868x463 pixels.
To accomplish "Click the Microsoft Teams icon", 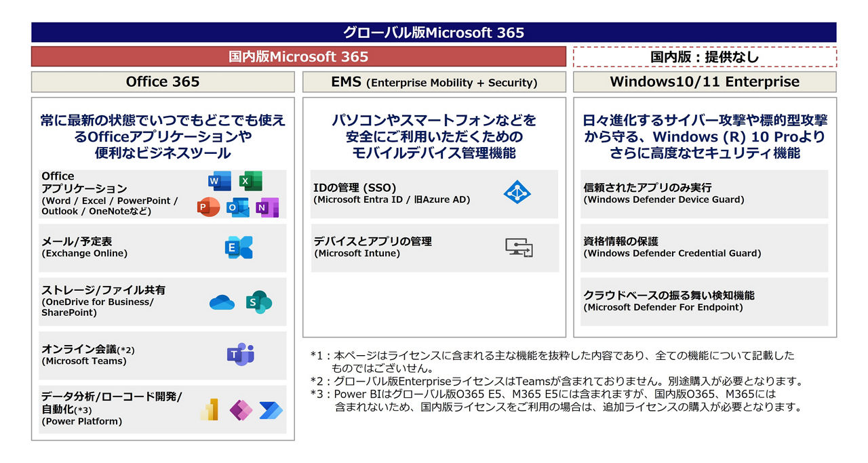I will pyautogui.click(x=240, y=355).
